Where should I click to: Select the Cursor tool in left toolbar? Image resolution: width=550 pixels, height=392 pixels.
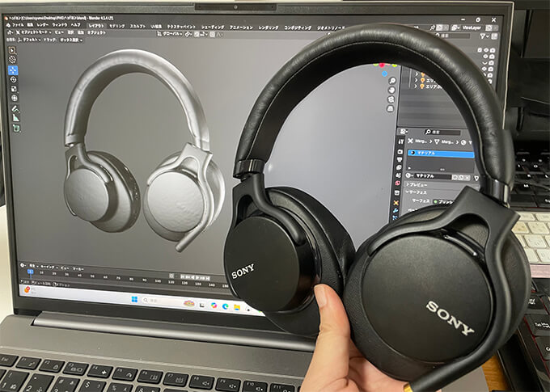(x=13, y=60)
